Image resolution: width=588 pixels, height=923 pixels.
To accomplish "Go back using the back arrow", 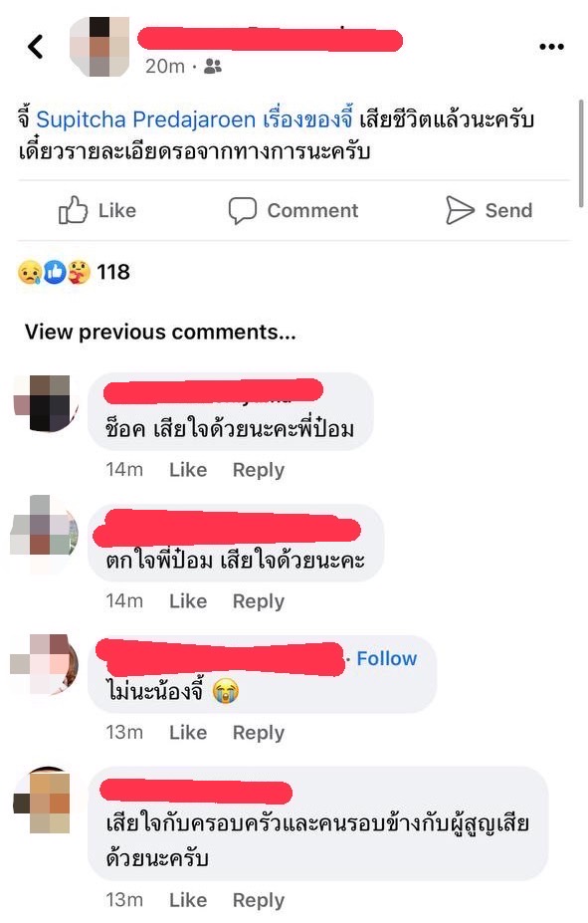I will point(36,47).
